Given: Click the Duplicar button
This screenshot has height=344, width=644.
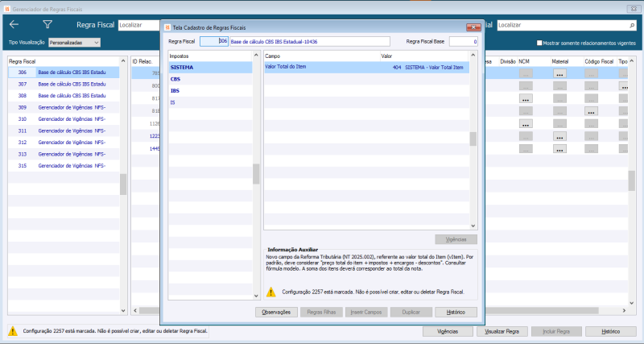Looking at the screenshot, I should (x=411, y=313).
